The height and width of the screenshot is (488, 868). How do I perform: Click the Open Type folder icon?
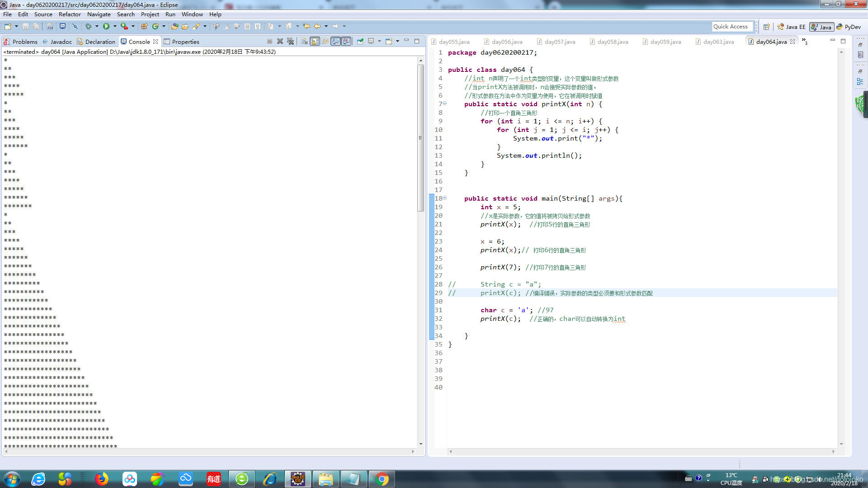(x=175, y=27)
